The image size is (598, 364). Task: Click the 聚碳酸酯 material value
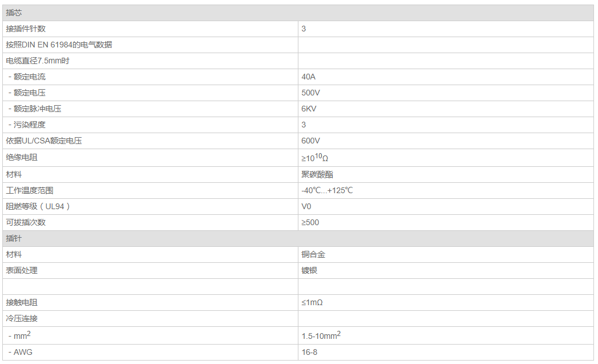(x=317, y=174)
